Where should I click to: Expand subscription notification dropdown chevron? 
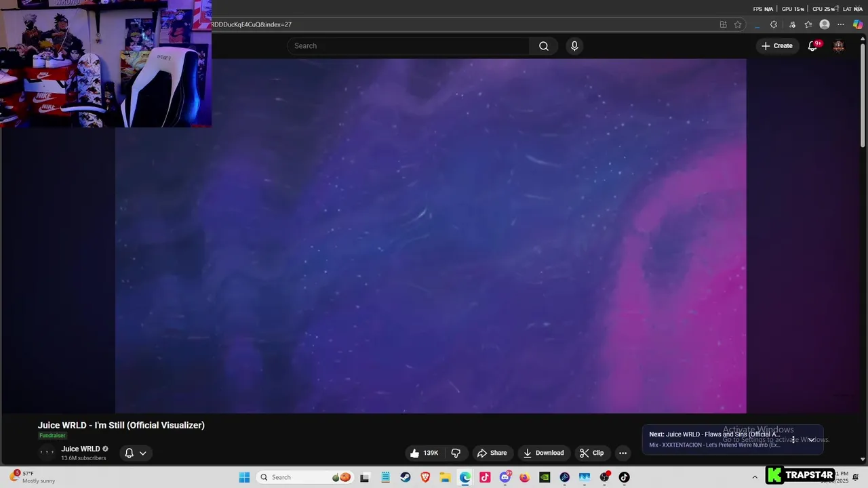click(x=142, y=453)
